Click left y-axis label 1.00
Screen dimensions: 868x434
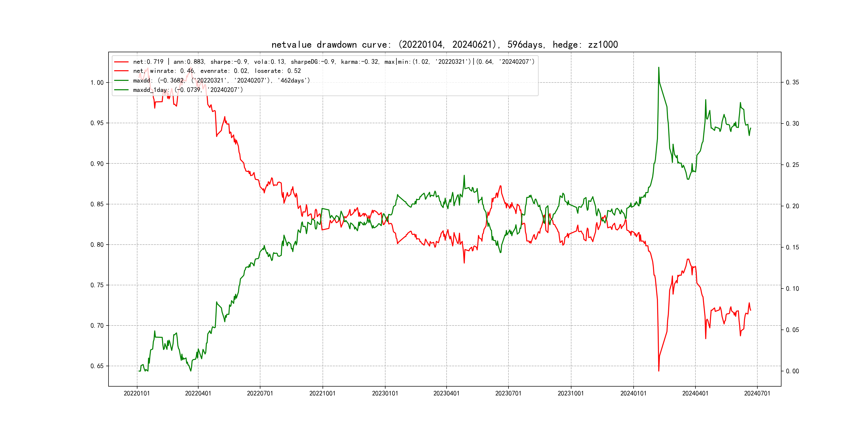pyautogui.click(x=97, y=83)
